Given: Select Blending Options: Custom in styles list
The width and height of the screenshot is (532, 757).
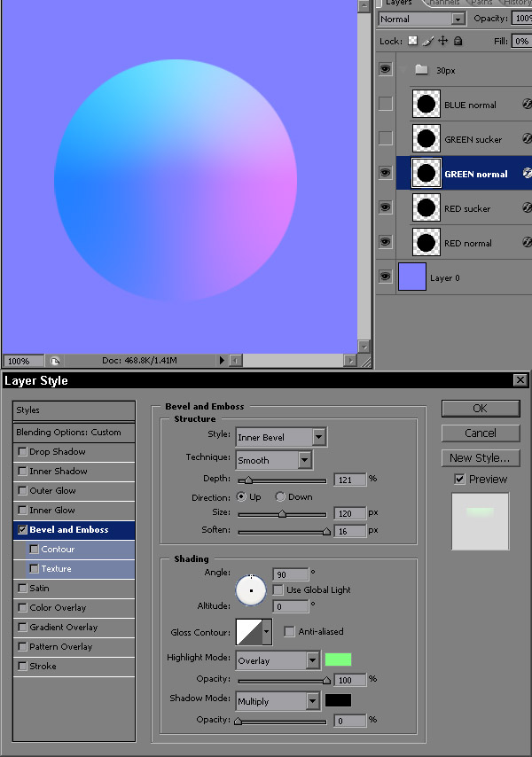Looking at the screenshot, I should (x=74, y=433).
